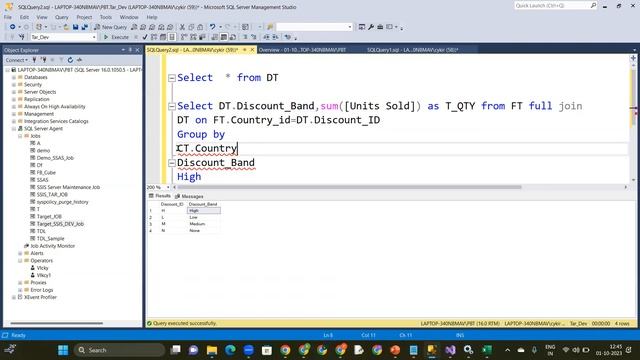Select the XEvent Profiler node
Image resolution: width=640 pixels, height=360 pixels.
(x=40, y=298)
